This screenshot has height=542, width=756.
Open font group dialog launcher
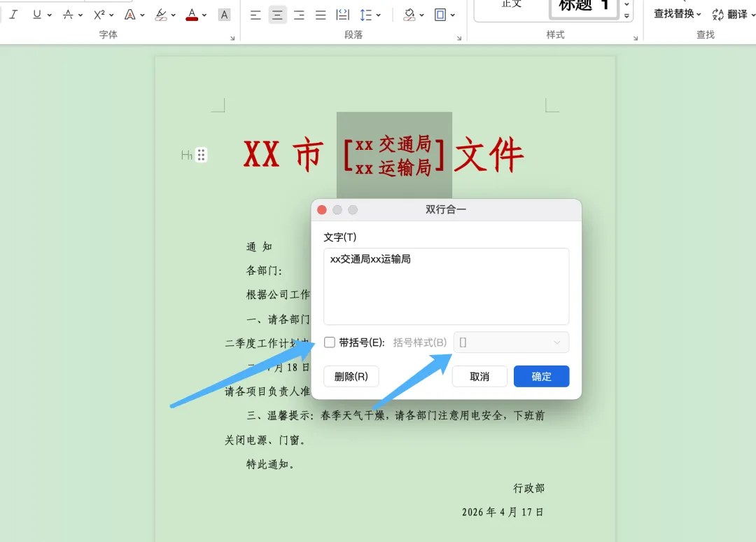pos(232,38)
